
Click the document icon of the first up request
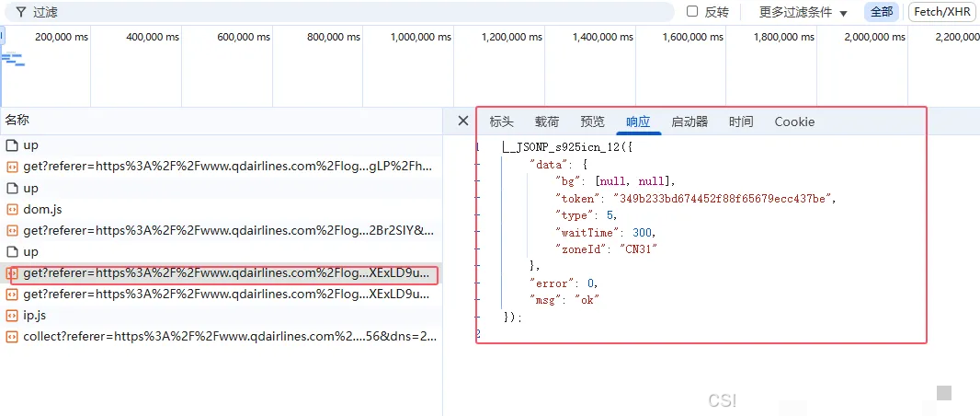(12, 145)
